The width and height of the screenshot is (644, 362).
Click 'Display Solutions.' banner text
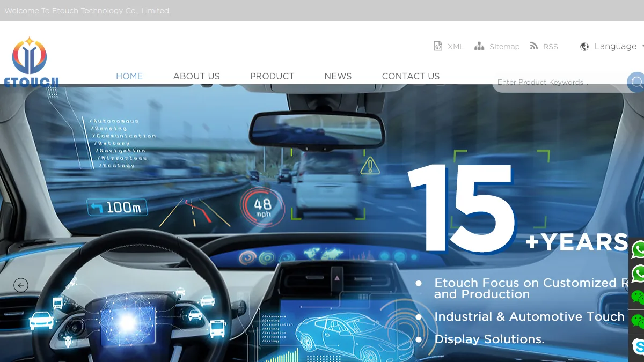[x=489, y=339]
